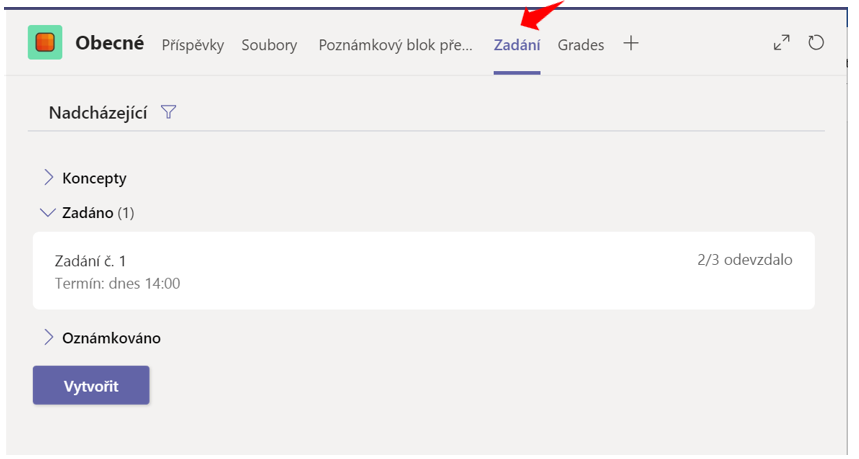Expand the Oznámkováno section chevron
Viewport: 859px width, 459px height.
pyautogui.click(x=49, y=337)
